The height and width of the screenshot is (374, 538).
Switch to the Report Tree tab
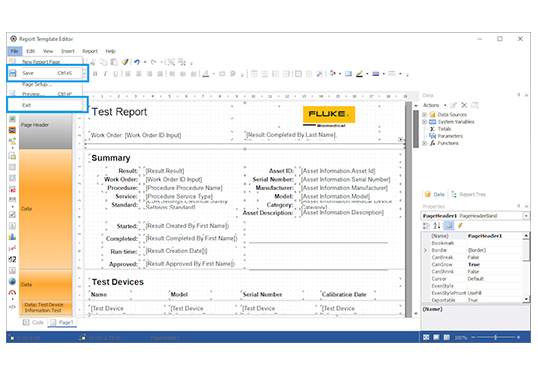coord(468,195)
